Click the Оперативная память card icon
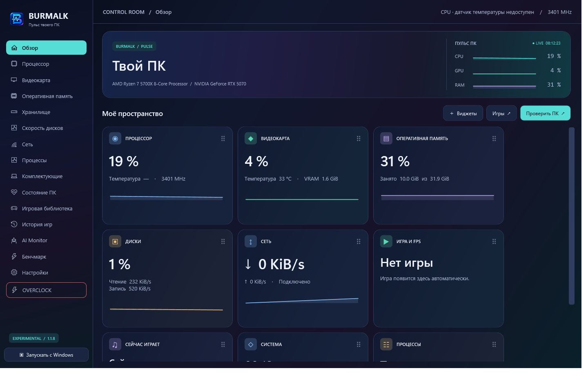The width and height of the screenshot is (588, 384). click(x=386, y=138)
